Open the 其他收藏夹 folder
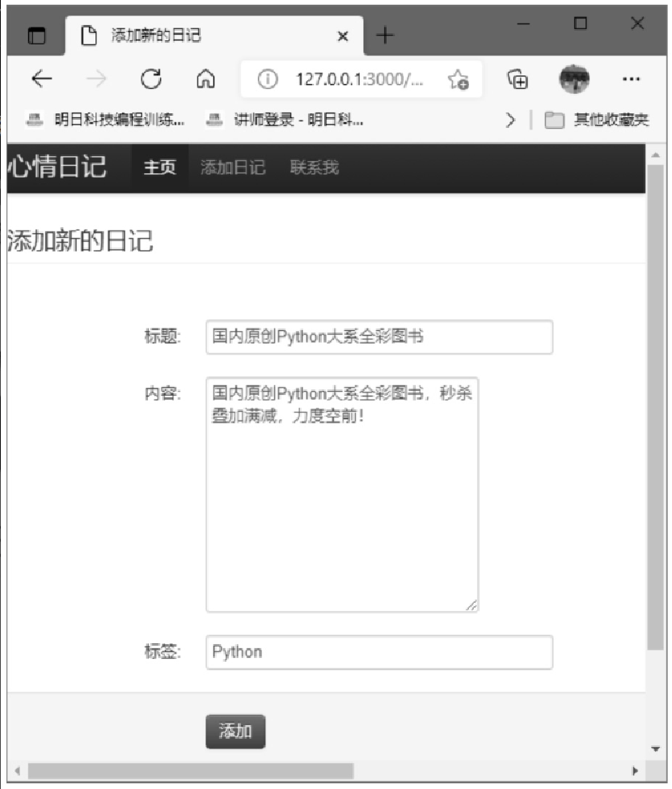Screen dimensions: 672x789 coord(597,120)
